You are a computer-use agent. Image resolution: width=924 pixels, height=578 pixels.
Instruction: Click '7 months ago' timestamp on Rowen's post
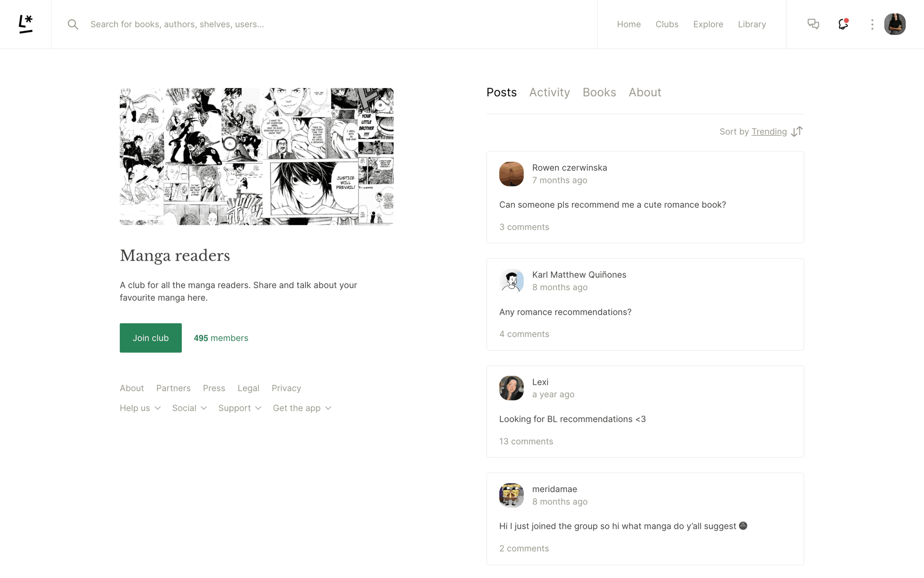click(559, 180)
